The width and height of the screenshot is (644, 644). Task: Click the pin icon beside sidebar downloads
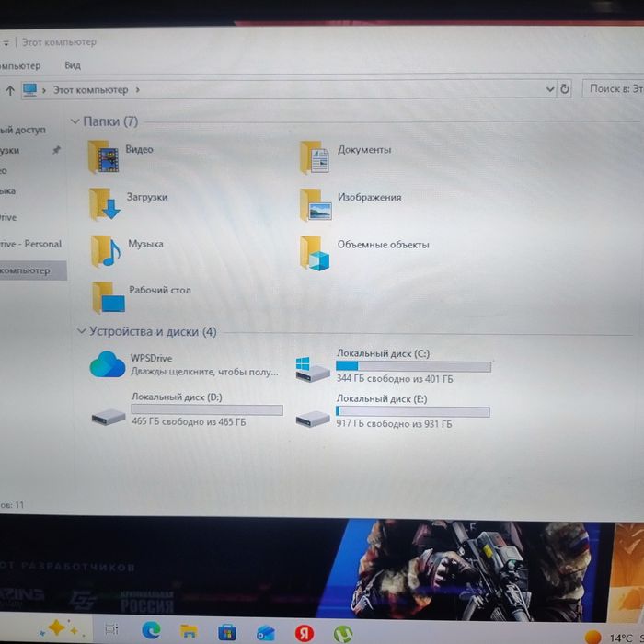click(56, 150)
